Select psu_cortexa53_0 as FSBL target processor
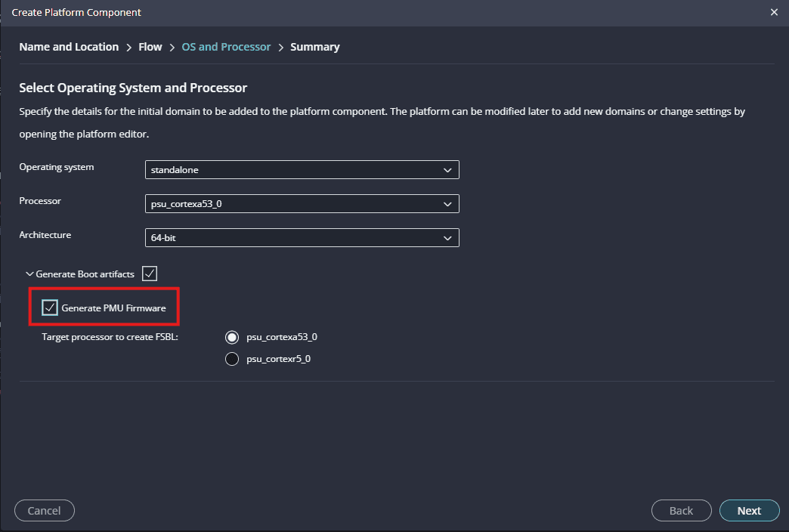This screenshot has width=789, height=532. click(x=232, y=337)
